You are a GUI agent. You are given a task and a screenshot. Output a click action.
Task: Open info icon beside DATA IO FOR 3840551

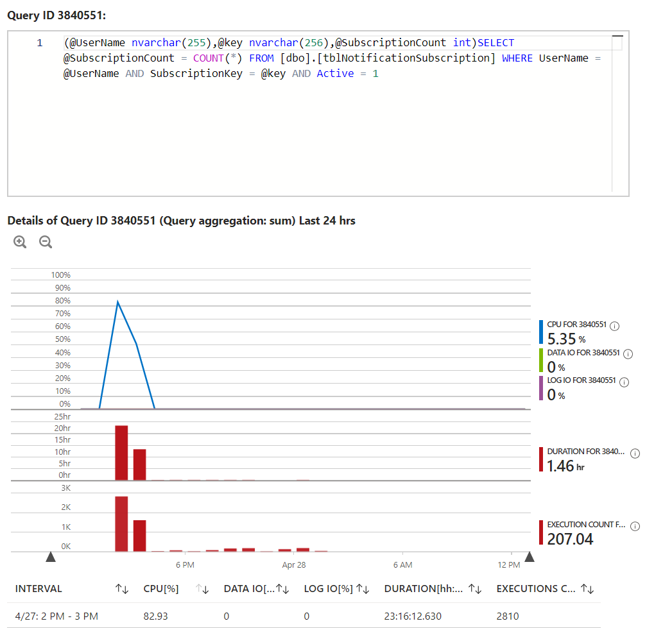[628, 353]
